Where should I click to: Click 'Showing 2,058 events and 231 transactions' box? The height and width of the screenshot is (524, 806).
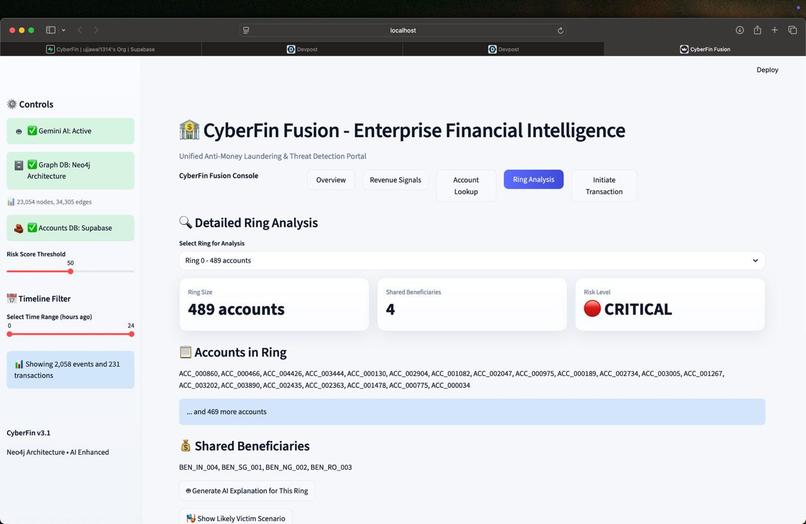click(70, 370)
